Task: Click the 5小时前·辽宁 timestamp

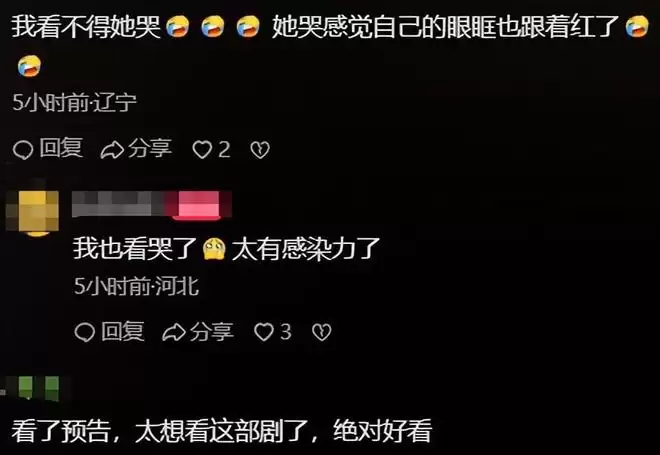Action: [75, 103]
